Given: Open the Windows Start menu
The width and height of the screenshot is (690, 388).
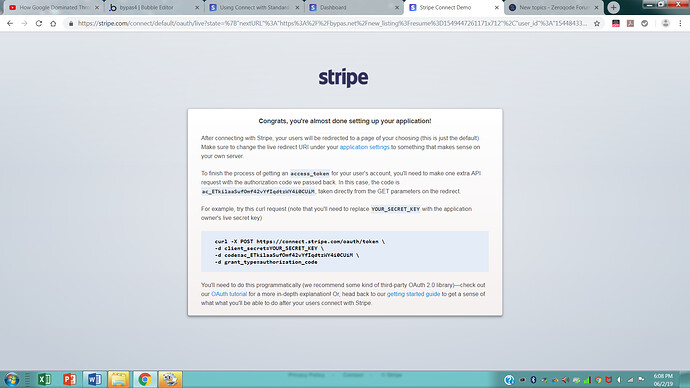Looking at the screenshot, I should click(x=11, y=379).
